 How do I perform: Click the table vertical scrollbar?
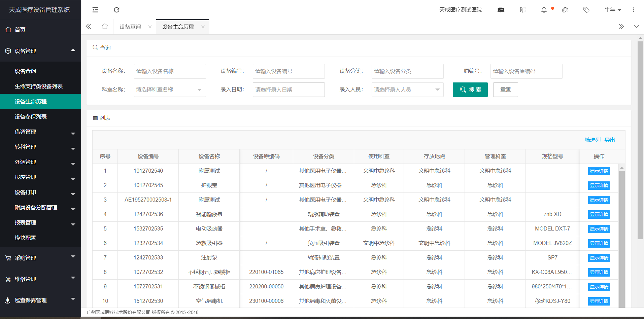click(622, 239)
